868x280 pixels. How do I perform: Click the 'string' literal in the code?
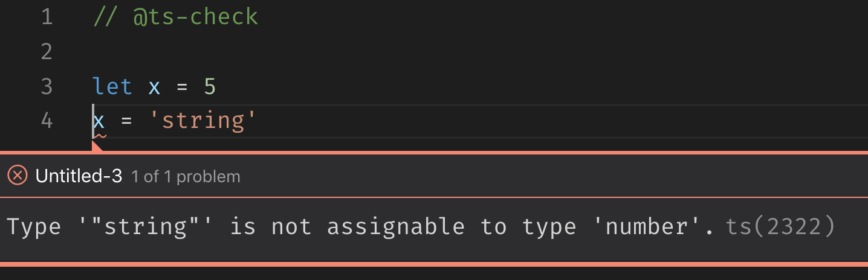click(203, 121)
